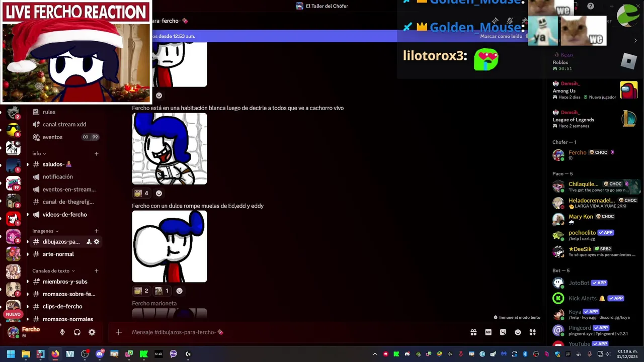Expand activity panel chevron at right
The height and width of the screenshot is (362, 644).
pos(635,41)
